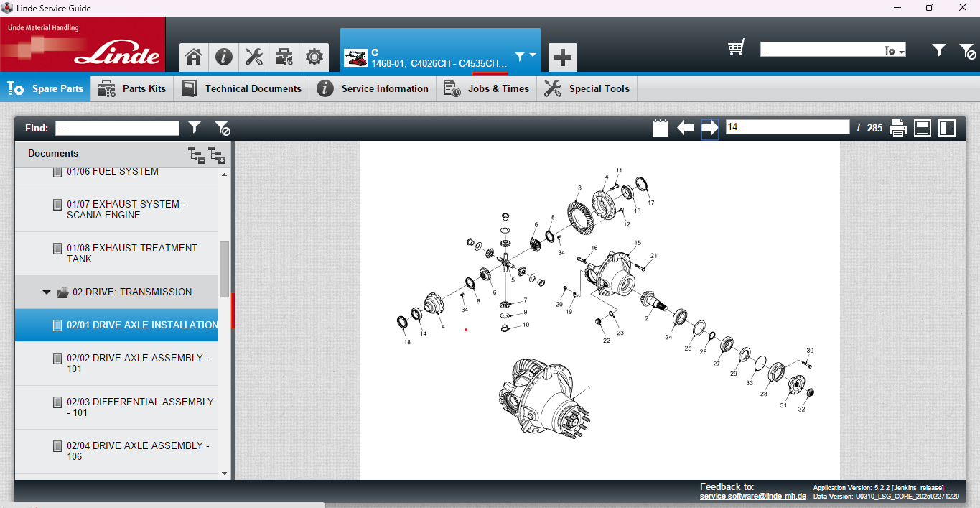Image resolution: width=980 pixels, height=508 pixels.
Task: Open the Technical Documents tab
Action: (x=241, y=88)
